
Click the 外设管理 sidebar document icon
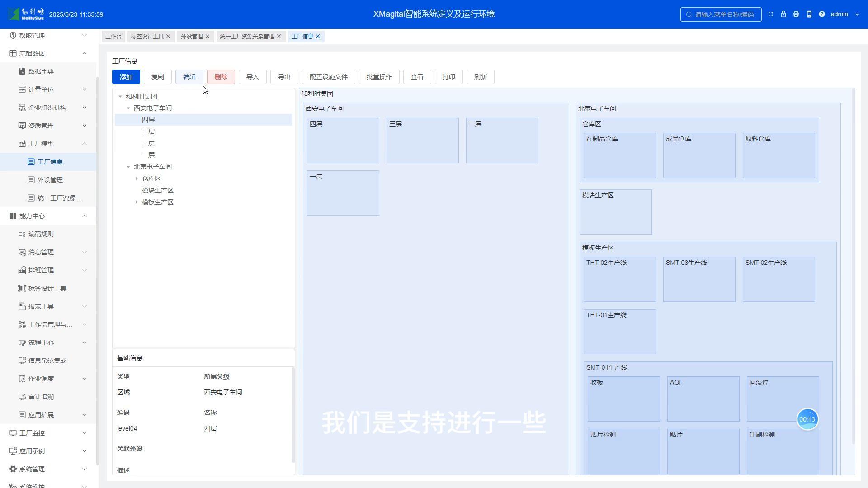[31, 180]
